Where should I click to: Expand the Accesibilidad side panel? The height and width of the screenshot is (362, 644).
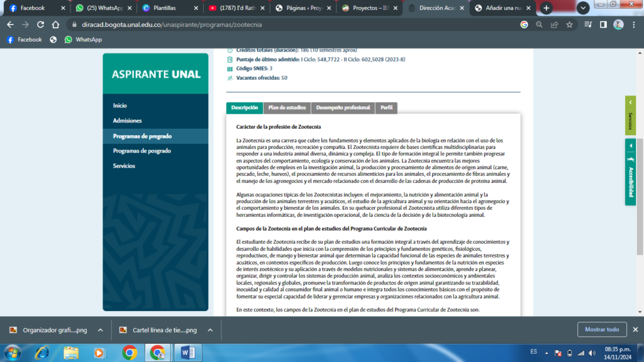point(630,172)
